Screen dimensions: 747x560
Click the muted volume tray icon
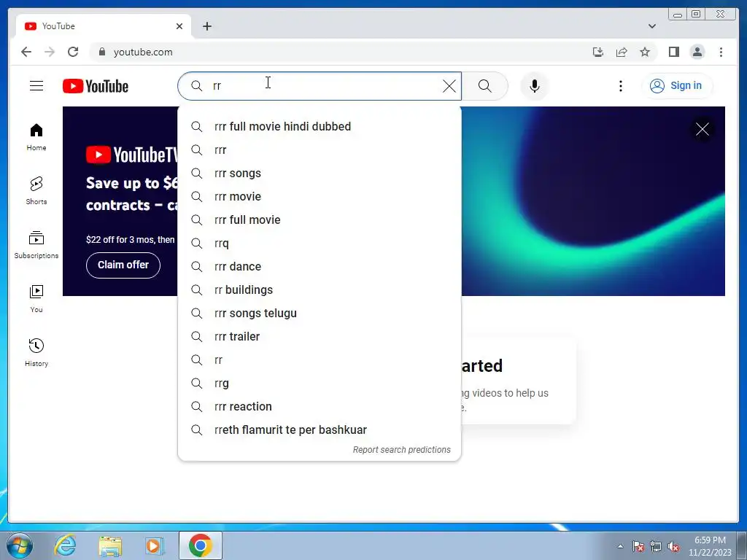tap(673, 546)
